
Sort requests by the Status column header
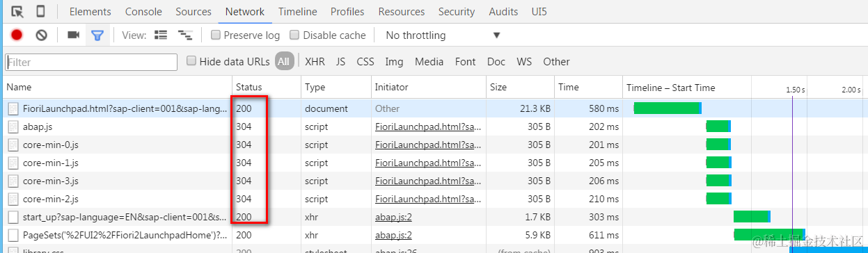point(248,88)
